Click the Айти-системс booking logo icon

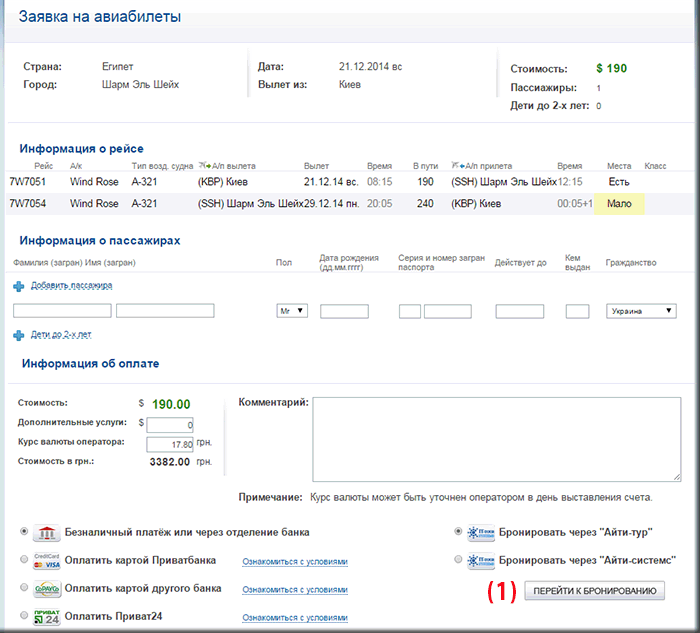pos(482,560)
